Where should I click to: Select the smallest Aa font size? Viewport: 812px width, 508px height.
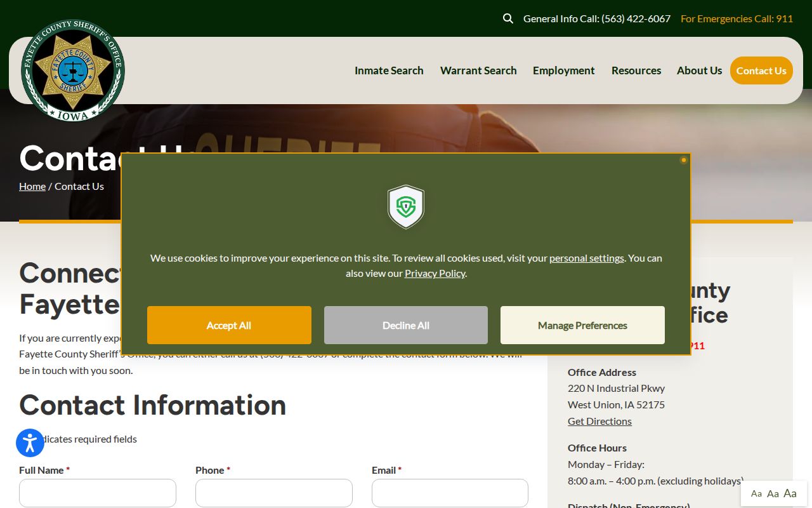tap(756, 493)
